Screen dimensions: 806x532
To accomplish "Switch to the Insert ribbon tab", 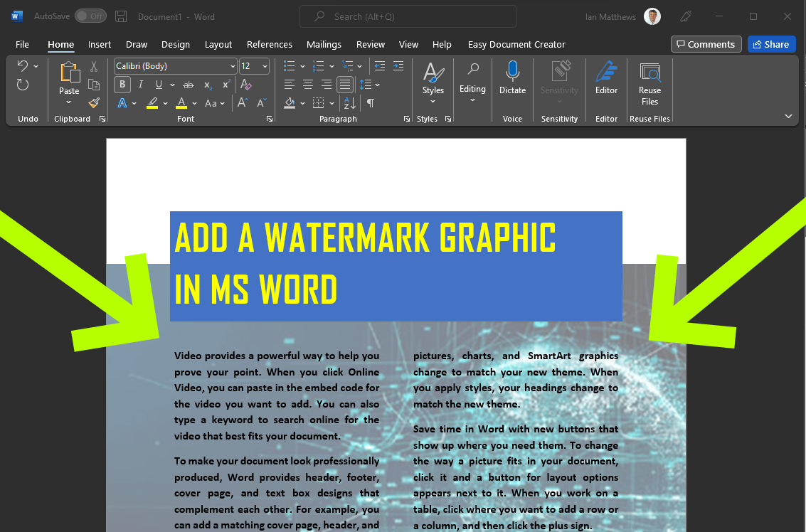I will [100, 44].
